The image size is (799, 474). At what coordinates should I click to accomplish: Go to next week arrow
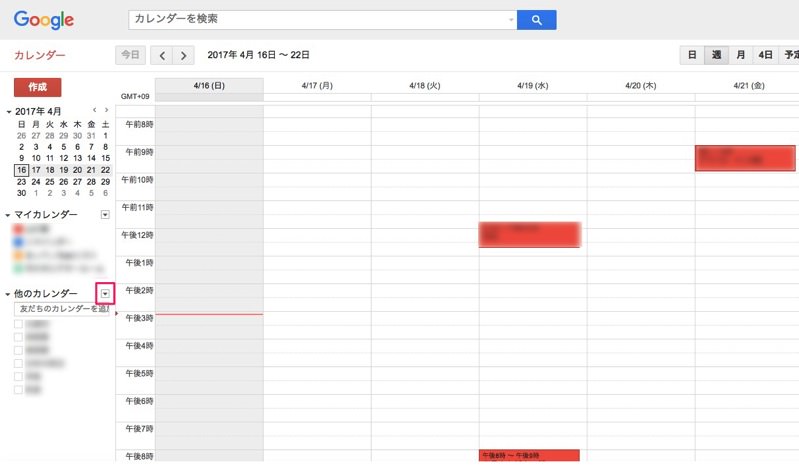(x=185, y=55)
